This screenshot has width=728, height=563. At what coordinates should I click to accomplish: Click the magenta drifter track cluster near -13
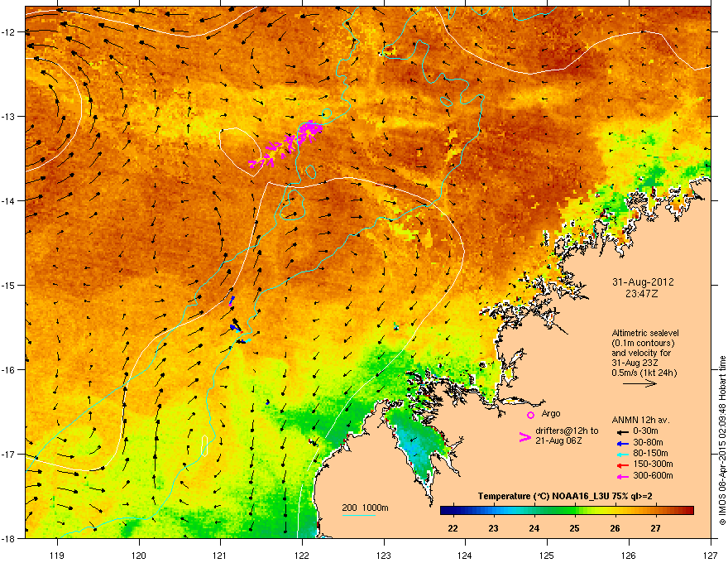click(x=288, y=143)
